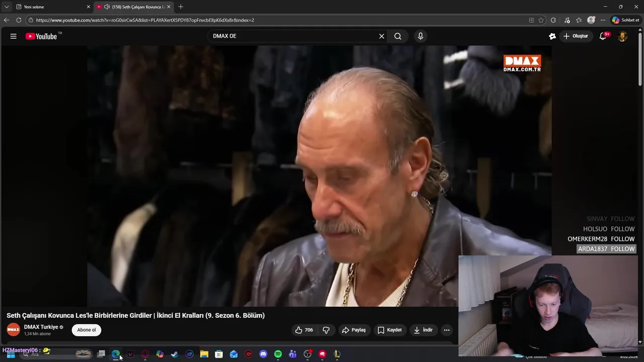View site information lock icon
The image size is (644, 362).
[31, 20]
